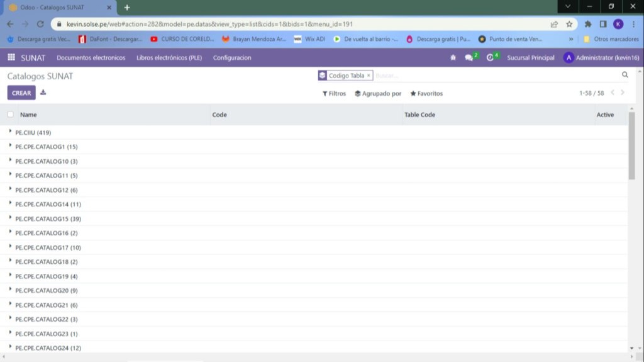The width and height of the screenshot is (644, 362).
Task: Open the conversations chat icon
Action: 469,58
